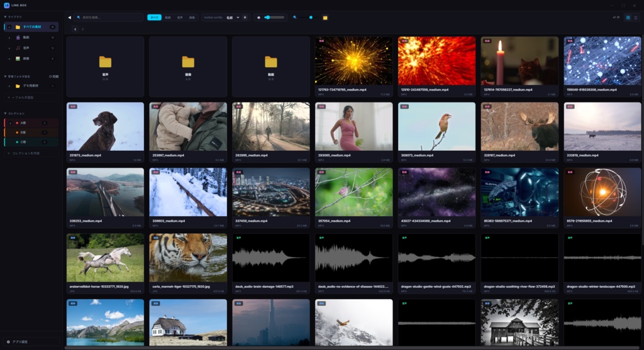Click コレクションを作成 create collection button
The image size is (644, 350).
click(x=31, y=153)
